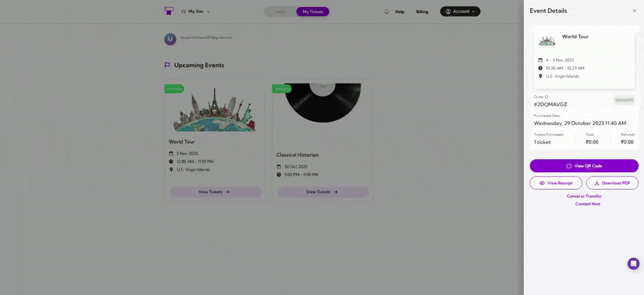Screen dimensions: 644x295
Task: Click the Cancel or Transfer link
Action: [x=584, y=196]
